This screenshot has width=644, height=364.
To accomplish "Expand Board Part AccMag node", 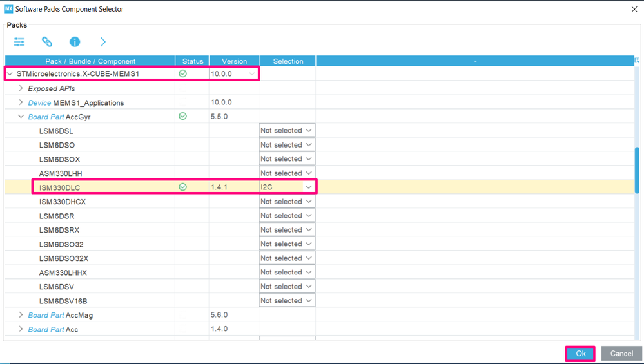I will pos(21,315).
